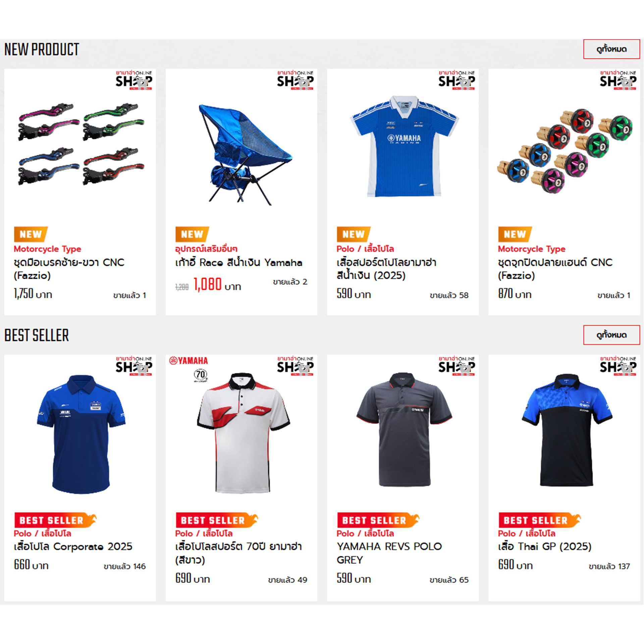Open the อุปกรณ์เสริมอื่นๆ category link
Viewport: 644px width, 644px height.
[206, 249]
